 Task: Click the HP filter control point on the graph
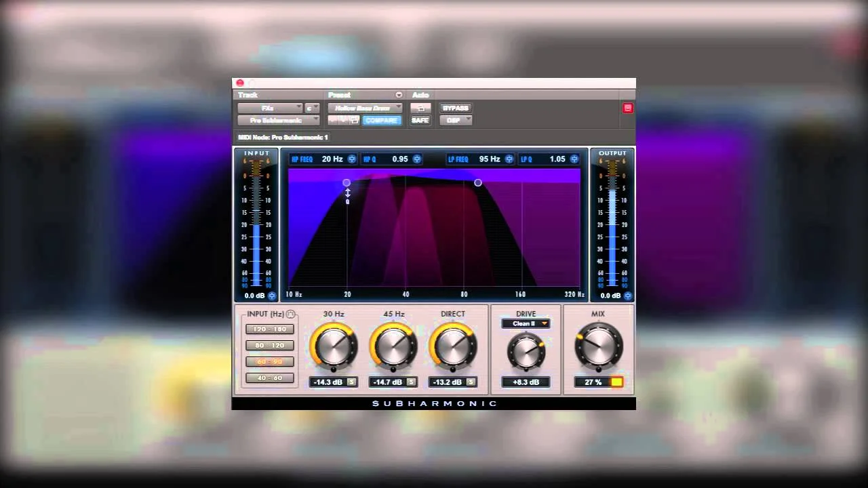(x=347, y=183)
